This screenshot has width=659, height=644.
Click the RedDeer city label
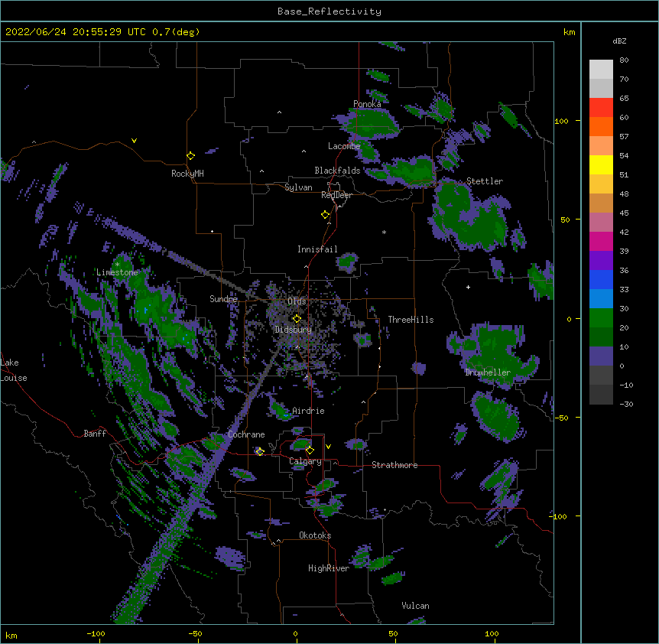(x=336, y=195)
